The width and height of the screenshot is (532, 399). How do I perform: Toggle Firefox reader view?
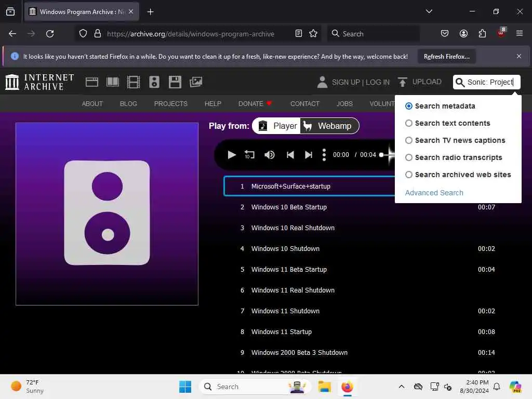[x=299, y=33]
